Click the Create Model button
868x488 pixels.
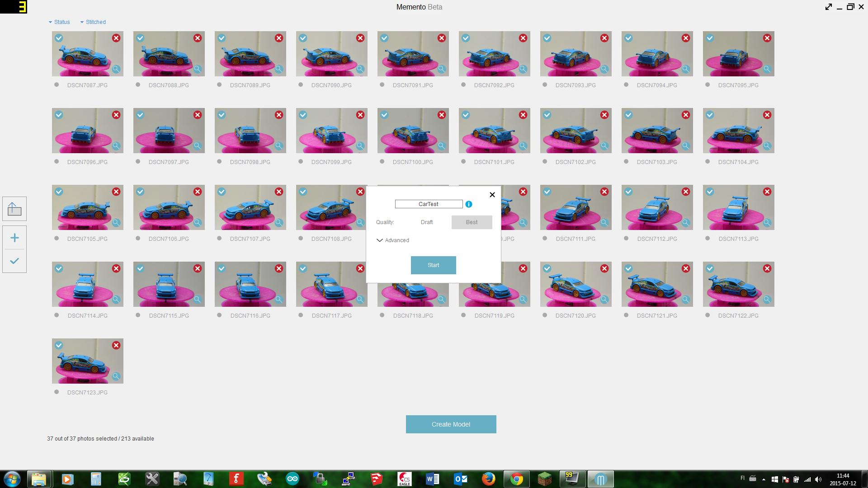[451, 424]
